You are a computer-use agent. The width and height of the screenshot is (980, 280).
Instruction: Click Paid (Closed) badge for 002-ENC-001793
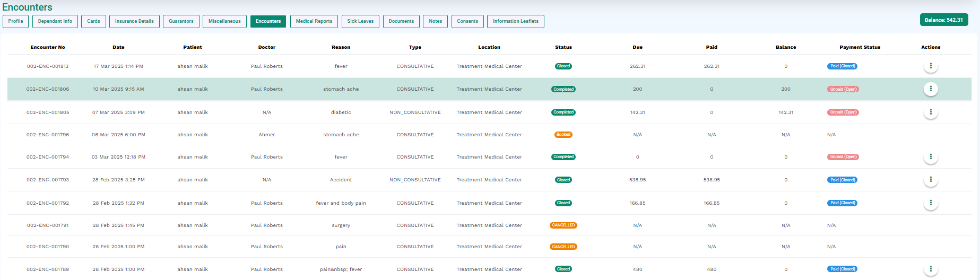842,180
